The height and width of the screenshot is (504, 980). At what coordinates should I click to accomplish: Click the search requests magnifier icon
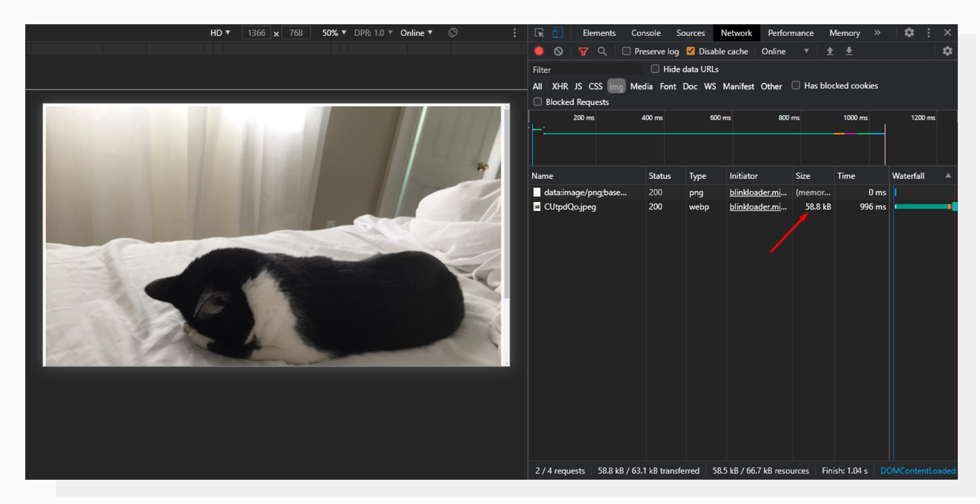coord(602,51)
